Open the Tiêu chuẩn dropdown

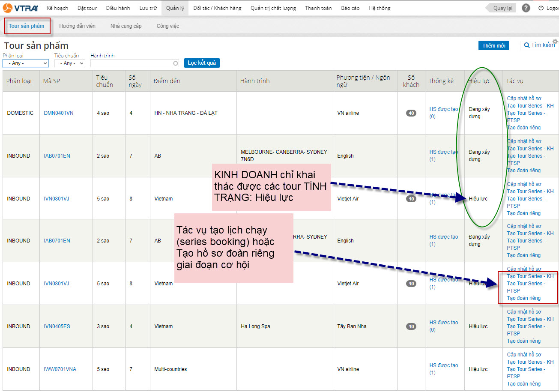pyautogui.click(x=69, y=63)
